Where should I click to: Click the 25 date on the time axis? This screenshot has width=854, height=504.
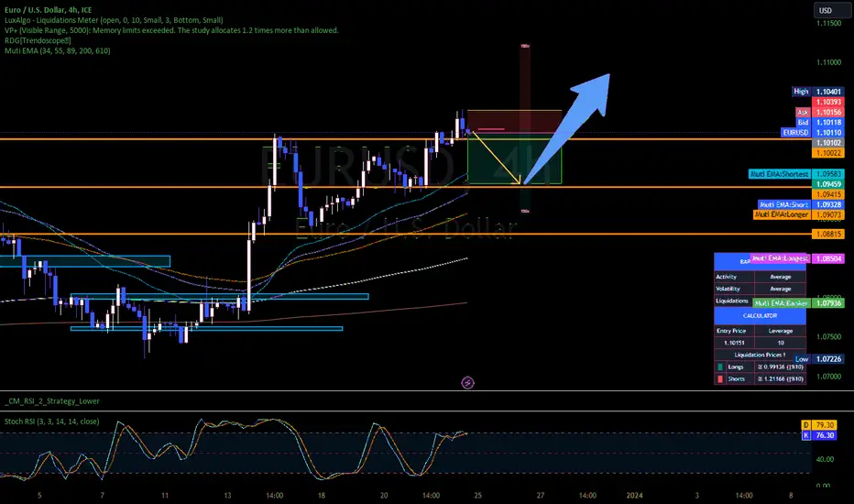pyautogui.click(x=477, y=495)
